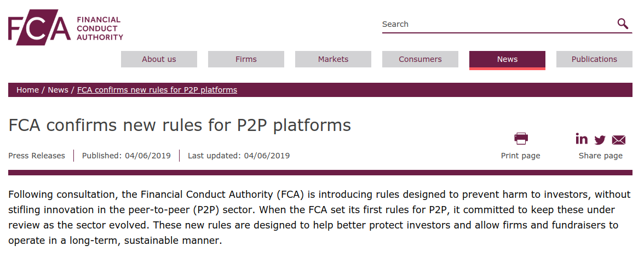Open the Publications menu

[594, 59]
